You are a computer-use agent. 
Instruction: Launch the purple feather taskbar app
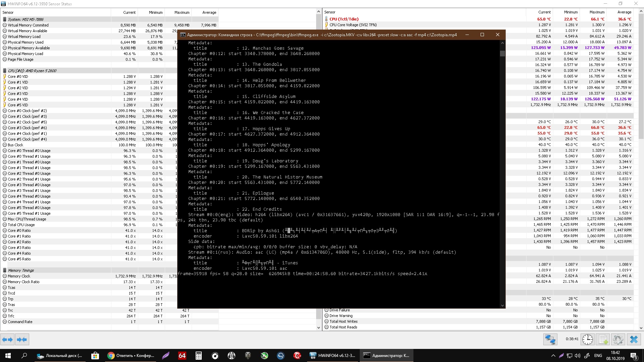[x=166, y=356]
